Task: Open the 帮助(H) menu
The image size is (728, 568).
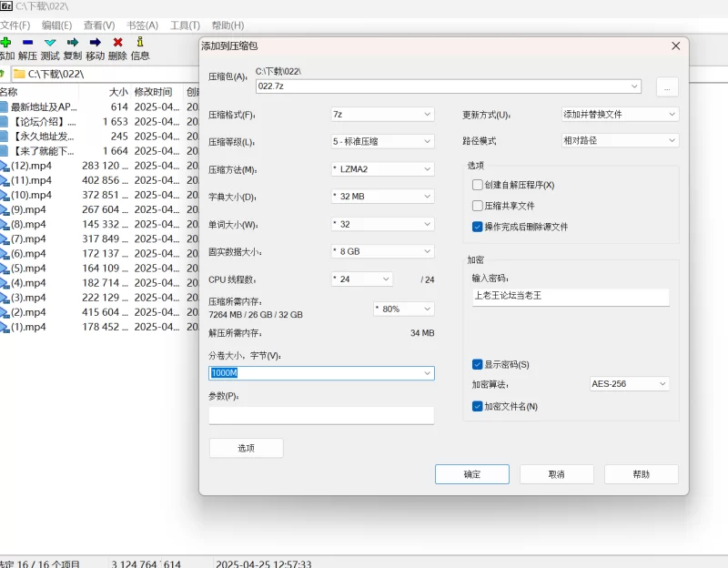Action: click(227, 25)
